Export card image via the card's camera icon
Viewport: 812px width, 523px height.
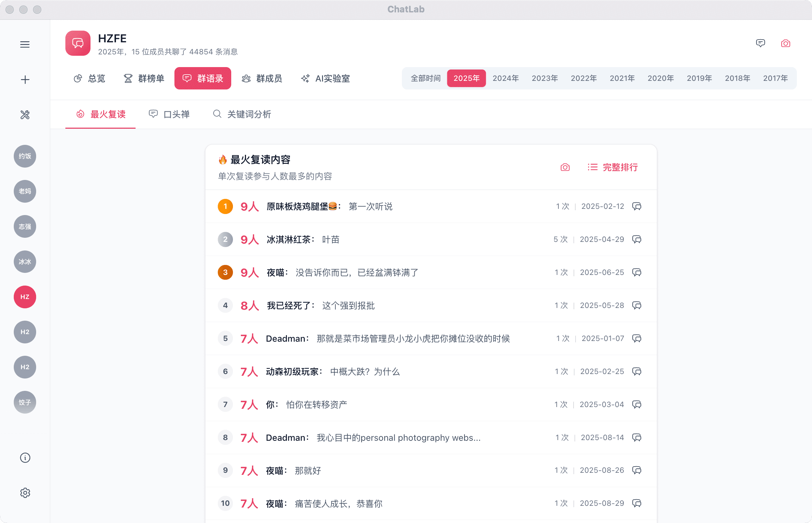(x=565, y=167)
